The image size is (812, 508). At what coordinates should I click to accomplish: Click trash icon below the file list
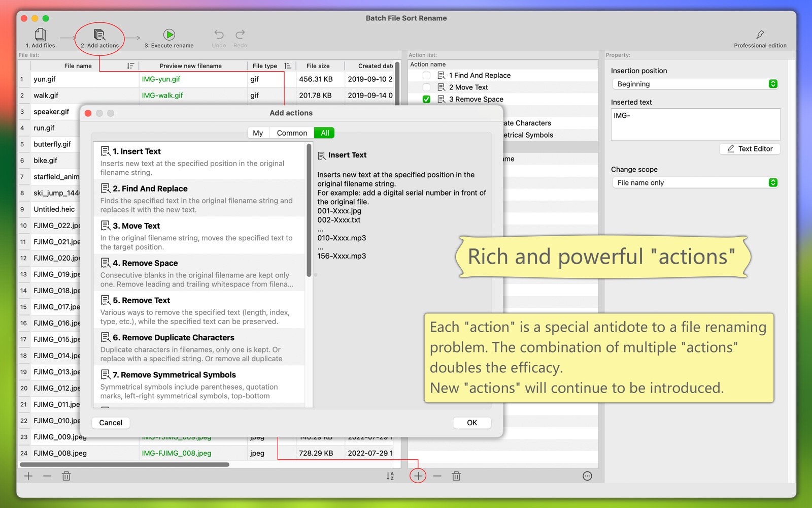(x=66, y=476)
